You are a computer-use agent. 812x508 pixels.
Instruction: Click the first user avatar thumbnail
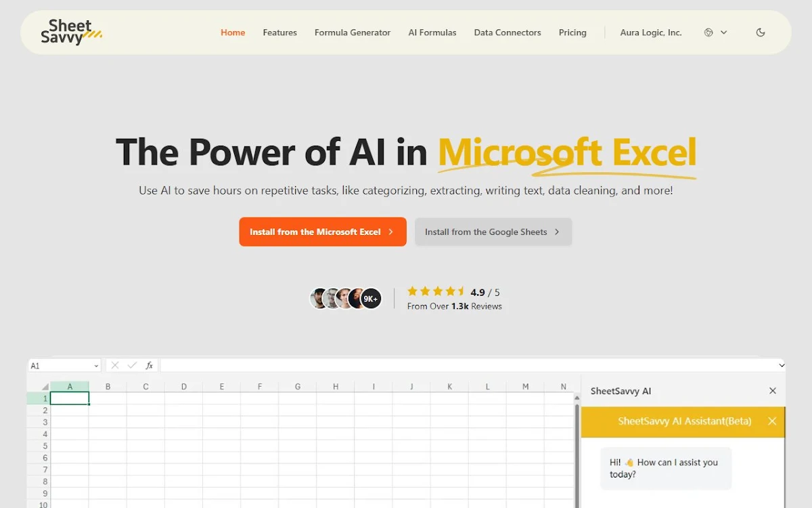[x=319, y=299]
